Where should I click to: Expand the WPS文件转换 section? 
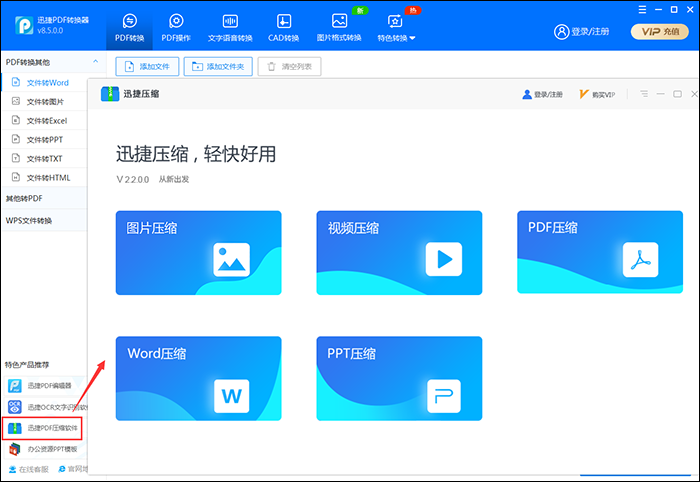click(x=45, y=220)
